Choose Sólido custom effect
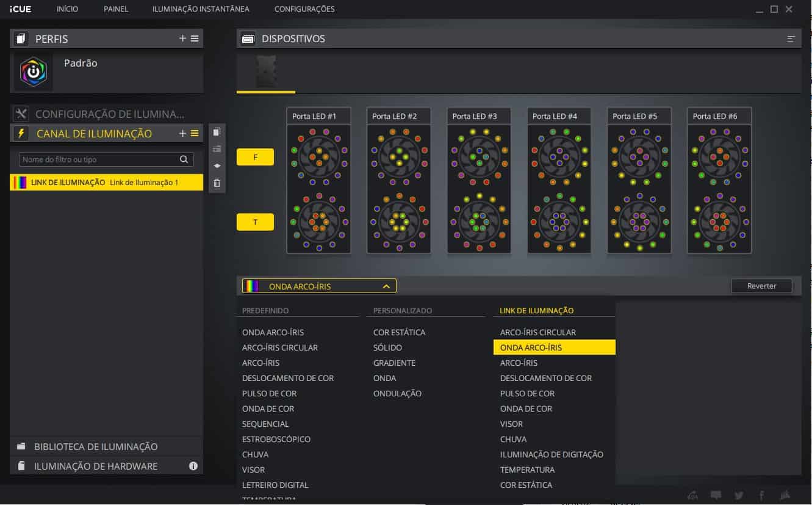This screenshot has height=505, width=812. [387, 347]
